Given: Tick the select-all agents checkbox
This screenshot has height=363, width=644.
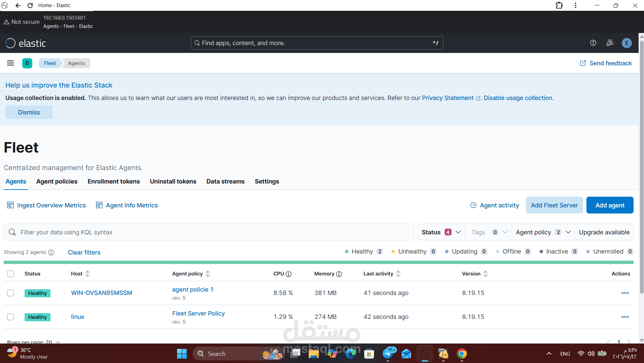Looking at the screenshot, I should 10,274.
